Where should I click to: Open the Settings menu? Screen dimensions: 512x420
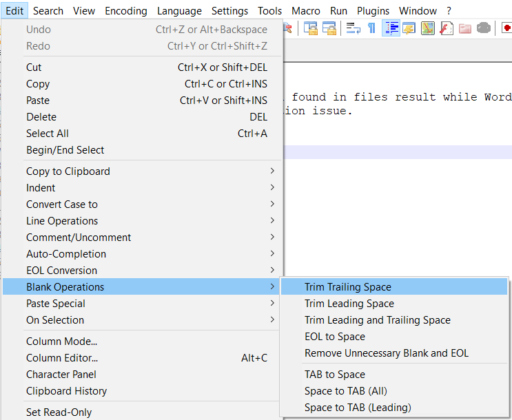pos(229,11)
